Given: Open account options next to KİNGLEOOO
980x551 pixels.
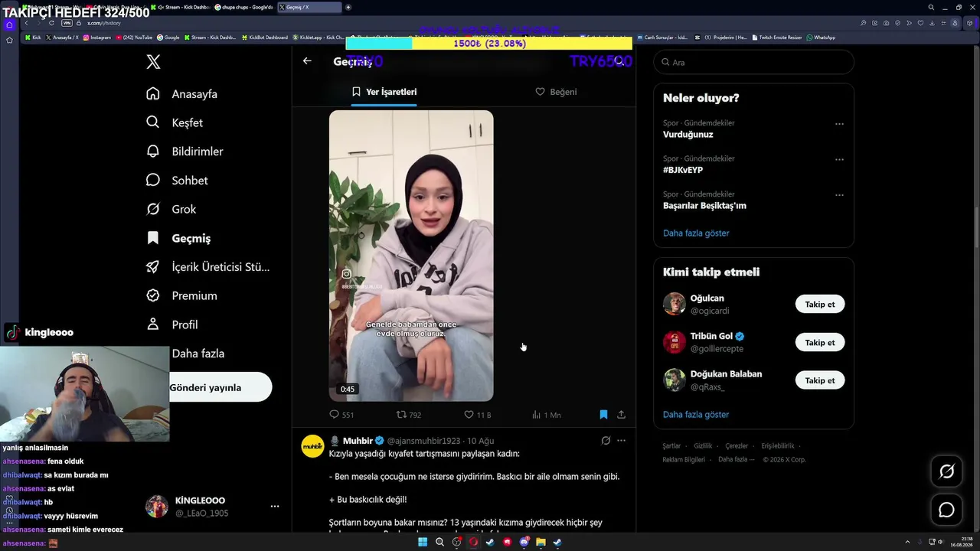Looking at the screenshot, I should click(x=275, y=506).
